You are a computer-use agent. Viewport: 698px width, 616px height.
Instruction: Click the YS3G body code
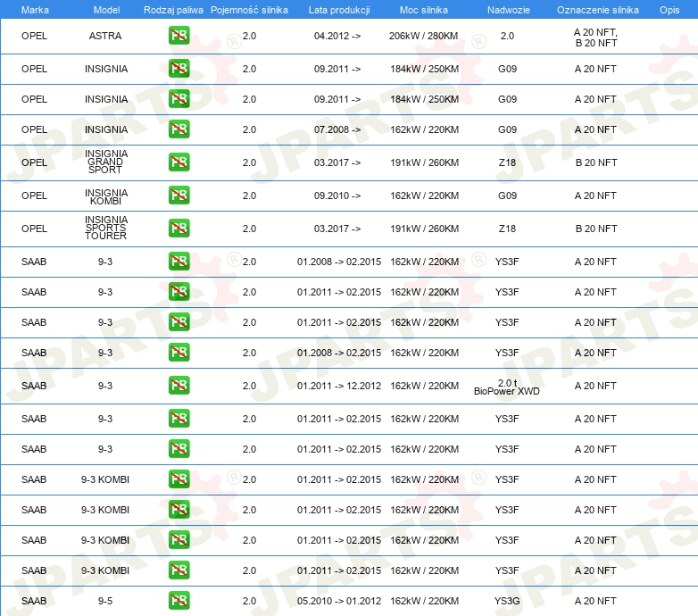[x=507, y=601]
